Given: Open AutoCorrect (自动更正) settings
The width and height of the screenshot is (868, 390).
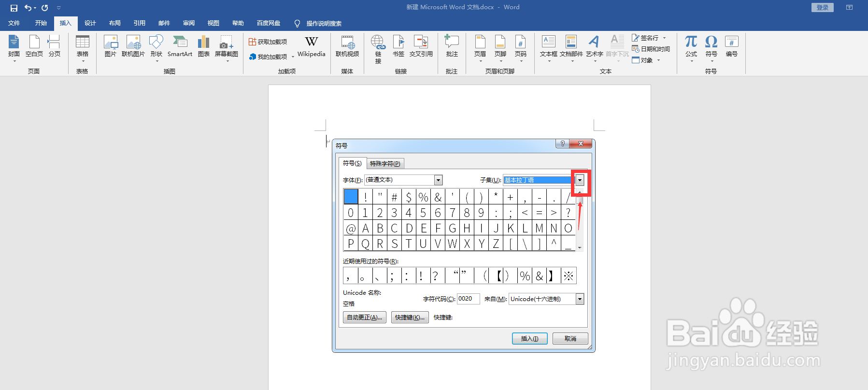Looking at the screenshot, I should [x=365, y=318].
